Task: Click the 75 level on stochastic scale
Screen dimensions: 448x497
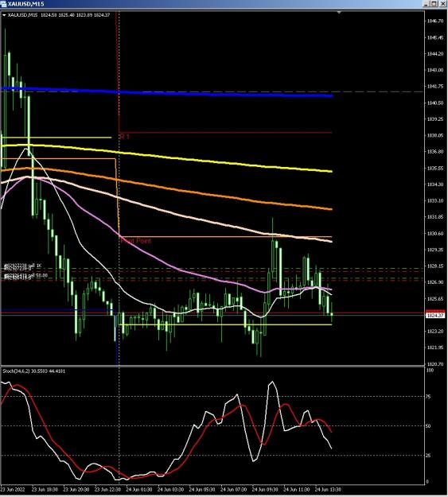Action: click(x=428, y=397)
